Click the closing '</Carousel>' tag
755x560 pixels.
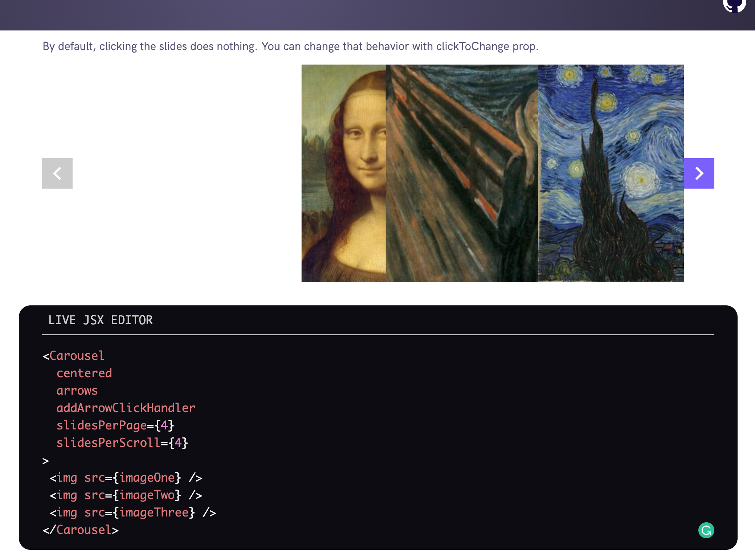point(81,530)
